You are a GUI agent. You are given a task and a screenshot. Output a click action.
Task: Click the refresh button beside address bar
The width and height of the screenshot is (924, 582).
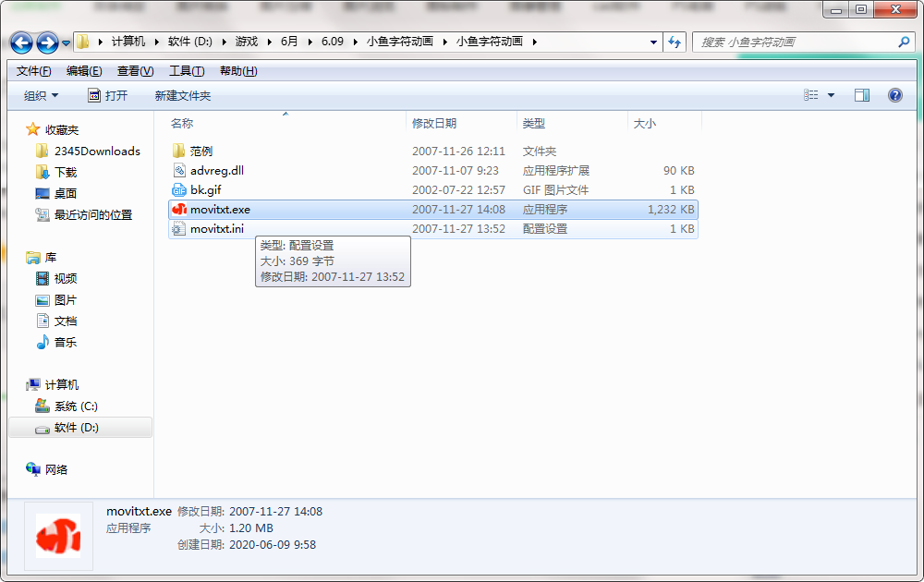[x=675, y=42]
